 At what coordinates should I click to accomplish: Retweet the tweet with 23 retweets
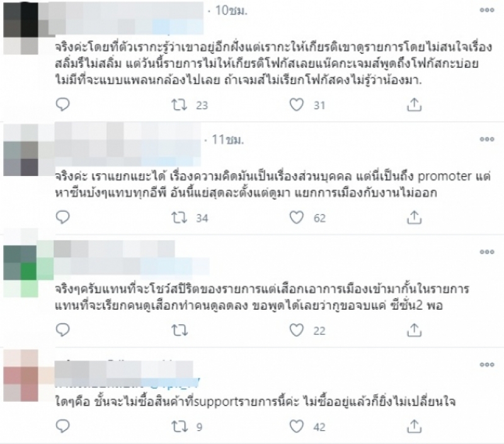[179, 105]
